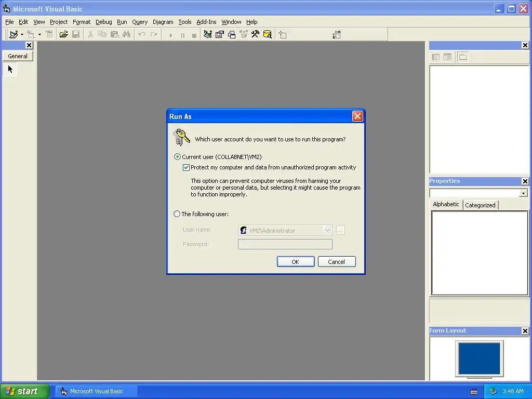Click the Save Project disk icon

coord(76,34)
